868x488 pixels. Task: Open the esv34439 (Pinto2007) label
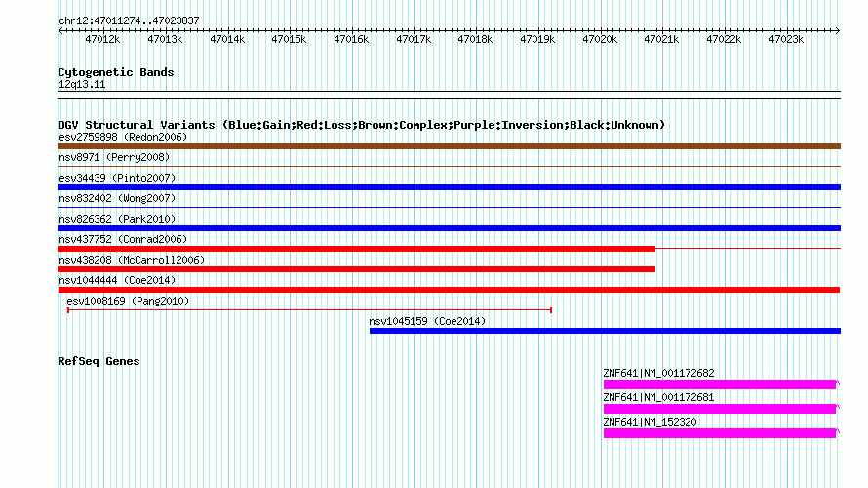pos(117,178)
